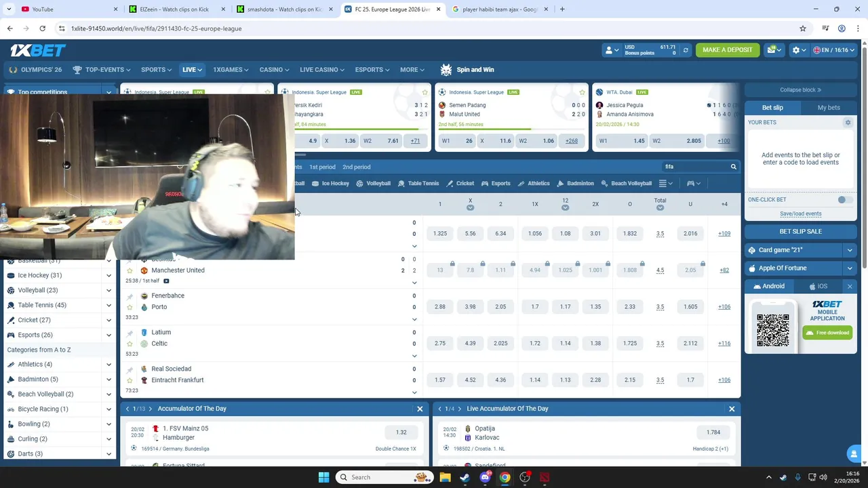Open the messages envelope icon
Viewport: 868px width, 488px height.
(x=772, y=50)
